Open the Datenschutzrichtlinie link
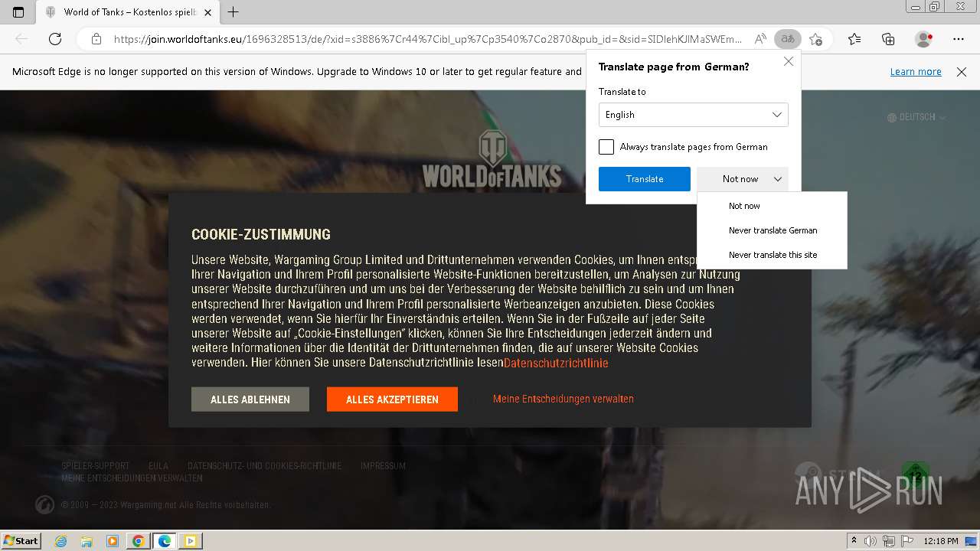The width and height of the screenshot is (980, 551). tap(556, 363)
